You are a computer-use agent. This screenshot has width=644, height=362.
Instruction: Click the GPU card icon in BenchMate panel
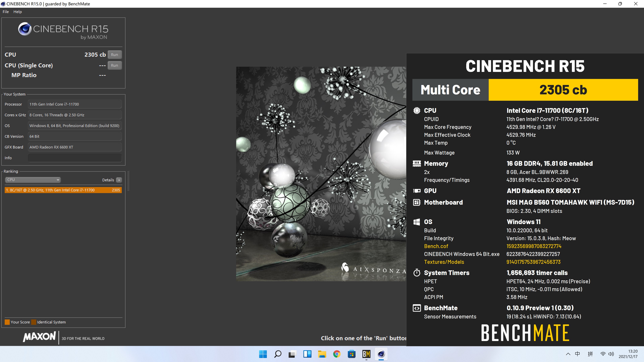pyautogui.click(x=417, y=191)
